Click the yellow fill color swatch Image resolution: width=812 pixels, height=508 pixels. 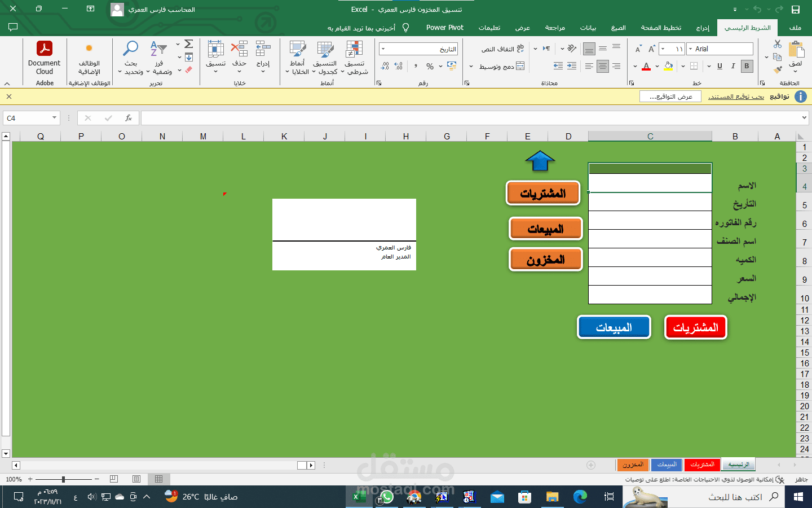click(x=669, y=66)
